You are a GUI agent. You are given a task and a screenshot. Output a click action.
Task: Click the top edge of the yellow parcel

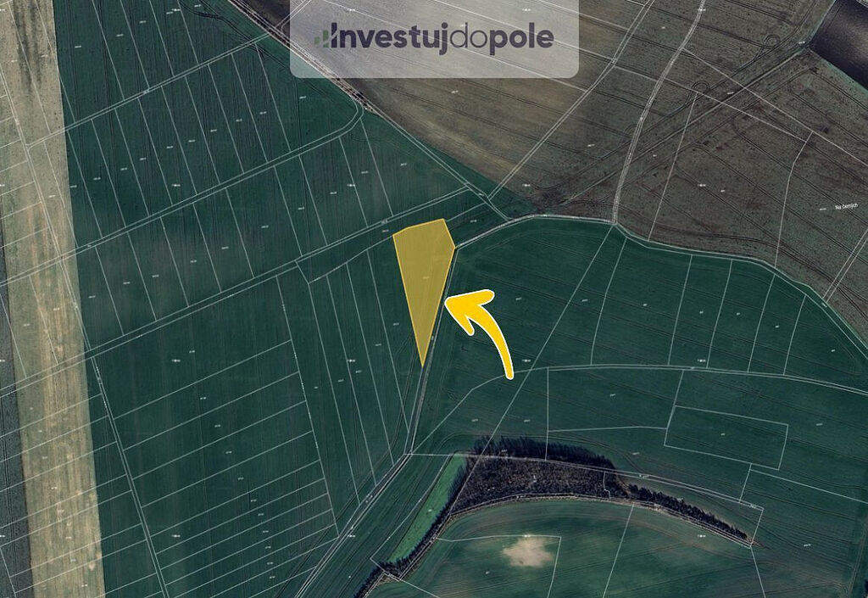(419, 226)
